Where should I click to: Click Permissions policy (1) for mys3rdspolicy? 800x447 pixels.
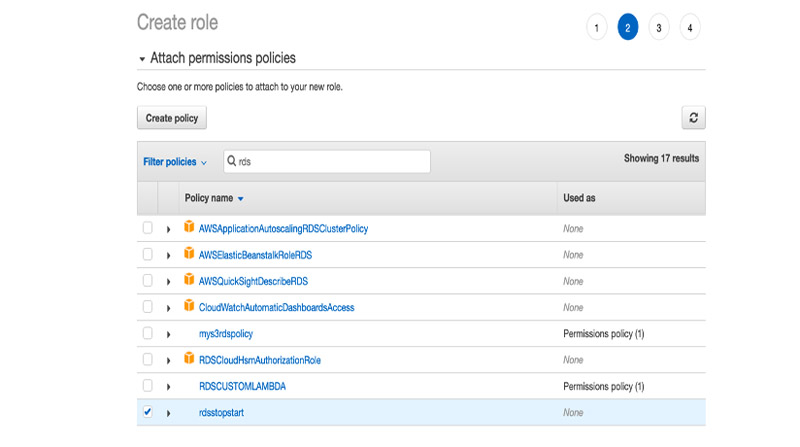pyautogui.click(x=604, y=334)
